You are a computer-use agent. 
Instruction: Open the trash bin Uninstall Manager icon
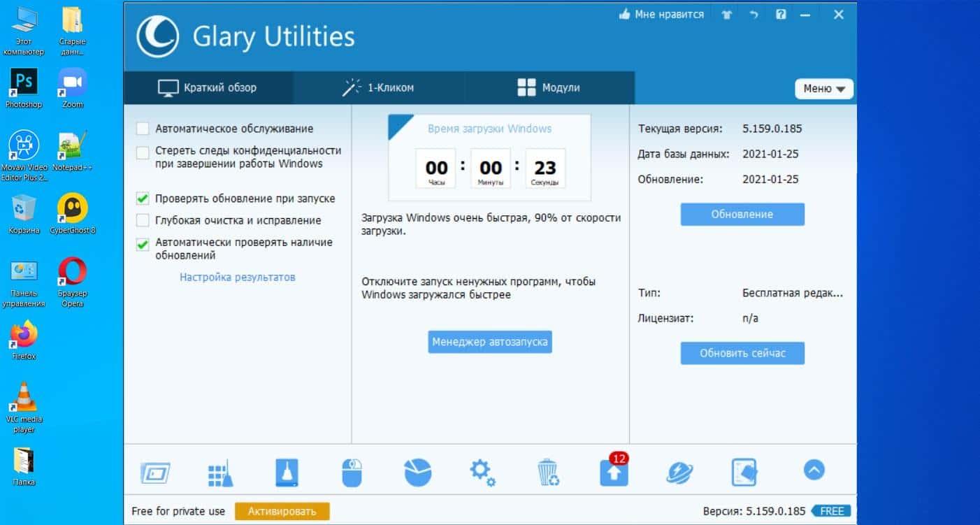coord(549,473)
